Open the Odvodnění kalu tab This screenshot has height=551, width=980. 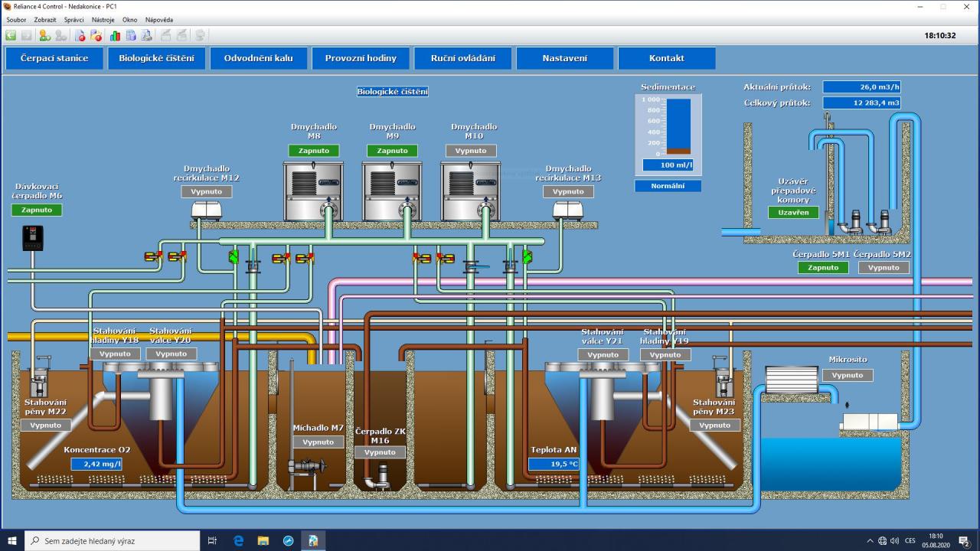258,58
